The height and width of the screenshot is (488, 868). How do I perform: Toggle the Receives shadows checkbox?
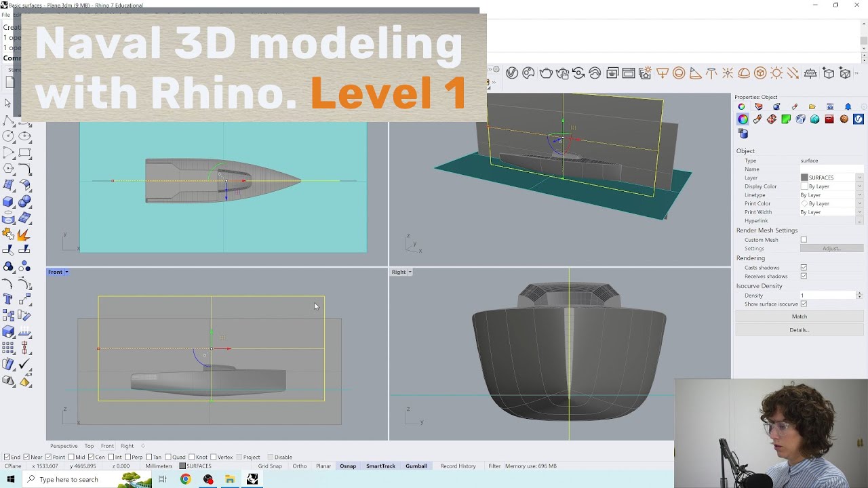point(804,277)
